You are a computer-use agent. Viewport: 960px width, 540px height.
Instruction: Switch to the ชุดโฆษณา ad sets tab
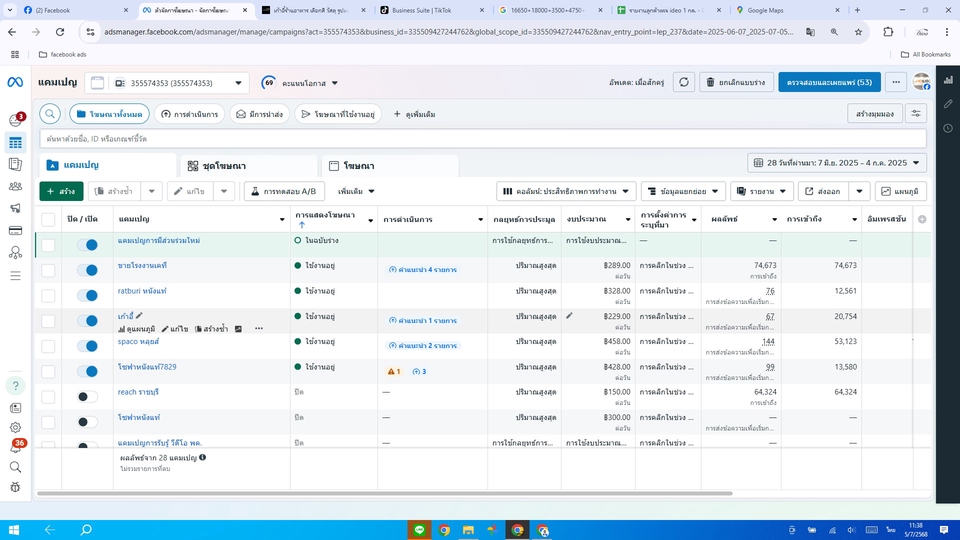(x=249, y=165)
